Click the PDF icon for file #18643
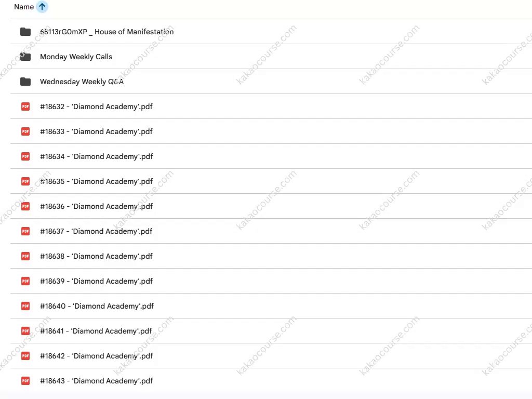 click(25, 381)
